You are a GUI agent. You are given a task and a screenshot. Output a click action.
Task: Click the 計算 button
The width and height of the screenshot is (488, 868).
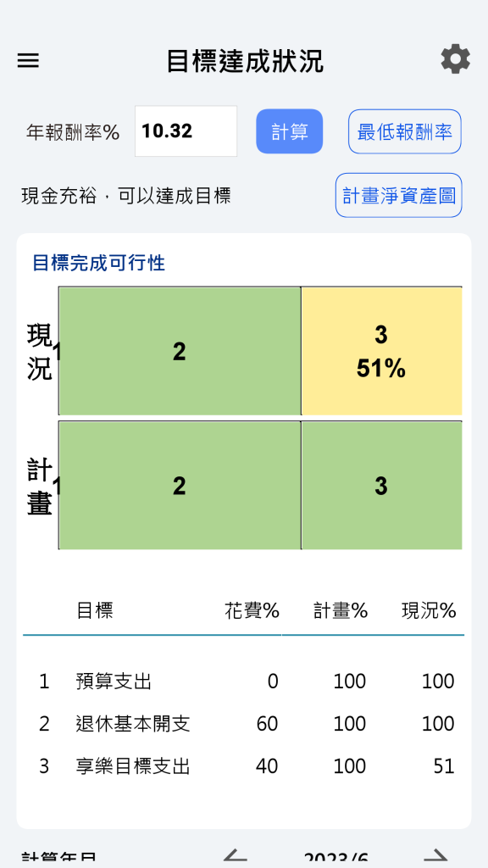(290, 131)
